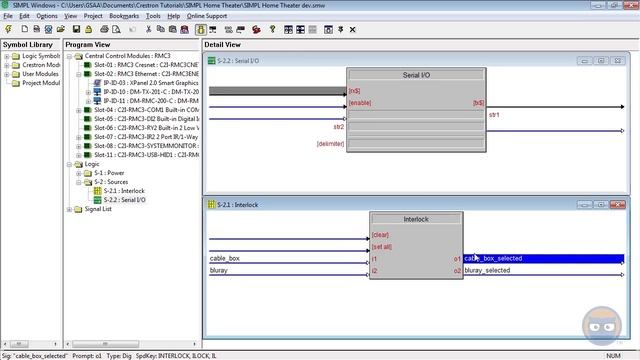640x360 pixels.
Task: Select IP-ID-03 XPanel 2.0 Smart Graphics
Action: tap(151, 83)
